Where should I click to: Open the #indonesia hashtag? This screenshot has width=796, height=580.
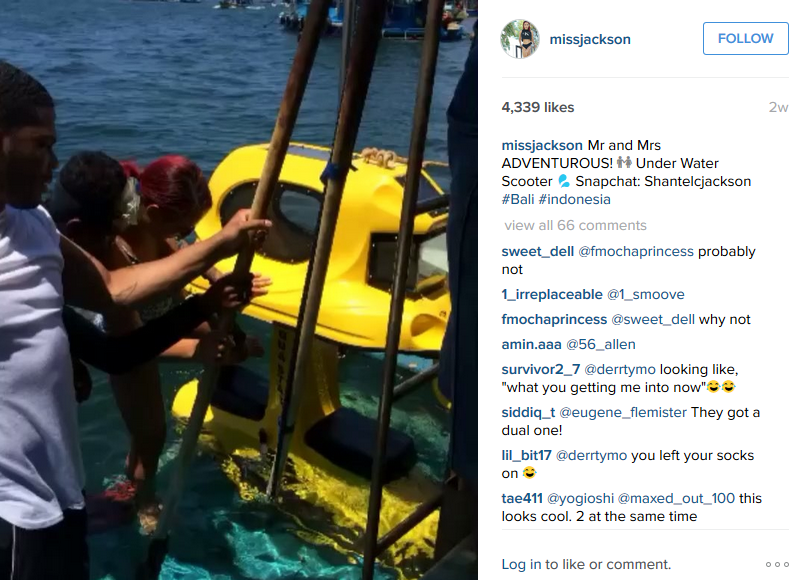(x=575, y=199)
